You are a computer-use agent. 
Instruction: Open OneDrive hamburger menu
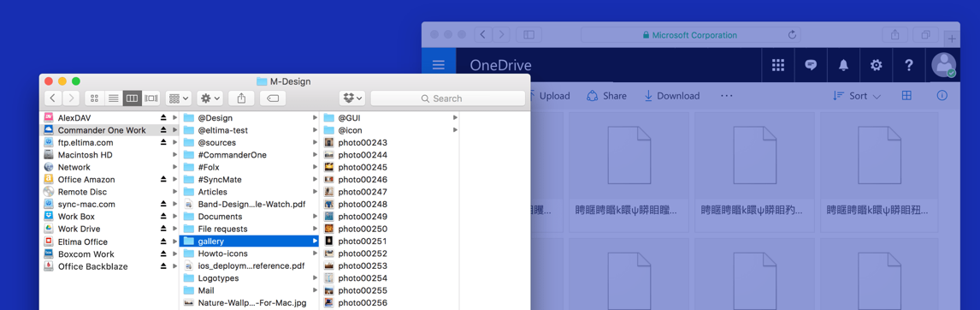[x=439, y=64]
